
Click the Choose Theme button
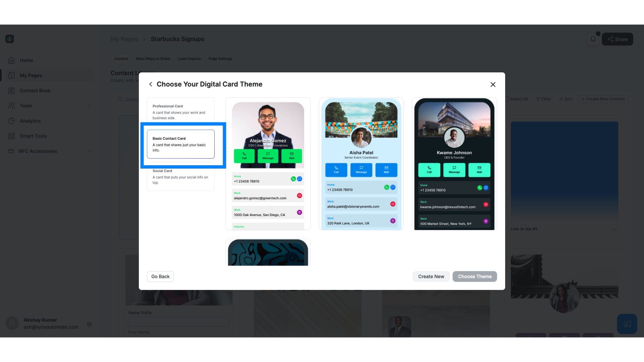[x=475, y=276]
